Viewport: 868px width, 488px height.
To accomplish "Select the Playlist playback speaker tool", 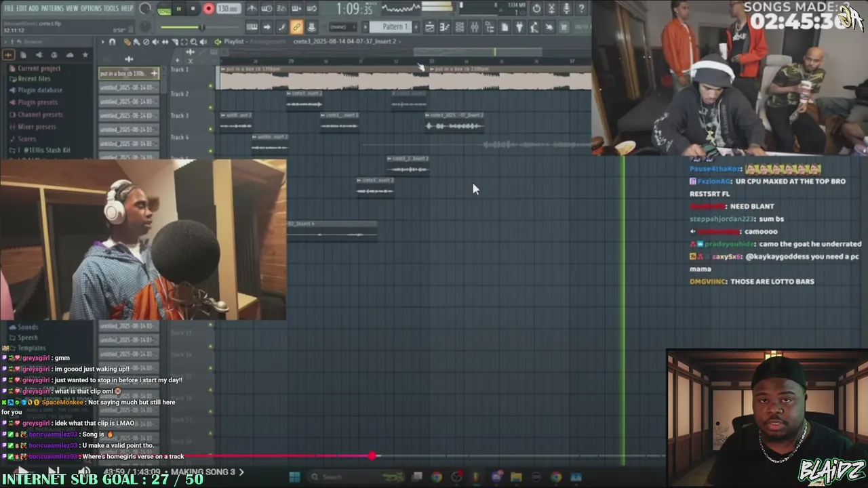I will 203,42.
